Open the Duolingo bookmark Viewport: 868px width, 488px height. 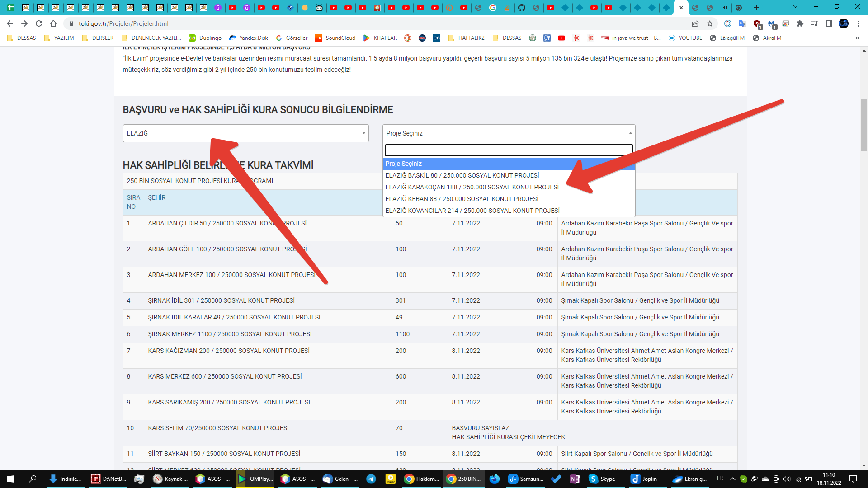(205, 38)
